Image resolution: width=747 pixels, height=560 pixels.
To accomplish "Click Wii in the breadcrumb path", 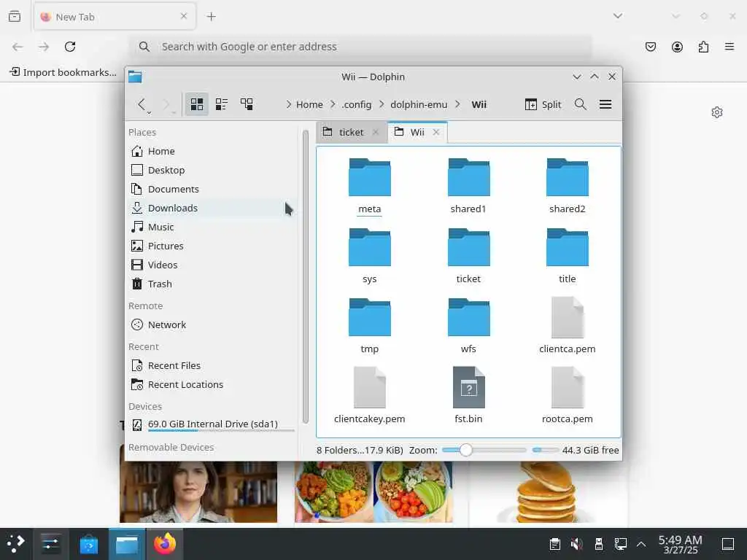I will point(479,104).
